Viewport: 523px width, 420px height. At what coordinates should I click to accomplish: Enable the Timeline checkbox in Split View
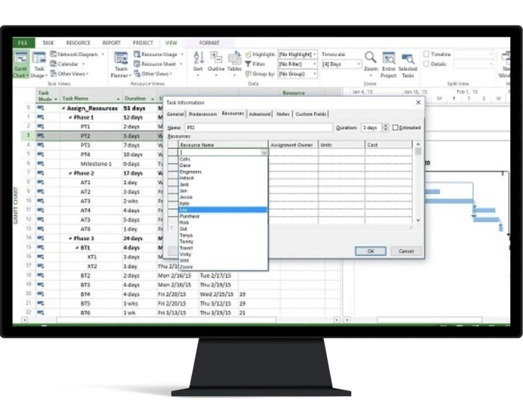[x=427, y=54]
